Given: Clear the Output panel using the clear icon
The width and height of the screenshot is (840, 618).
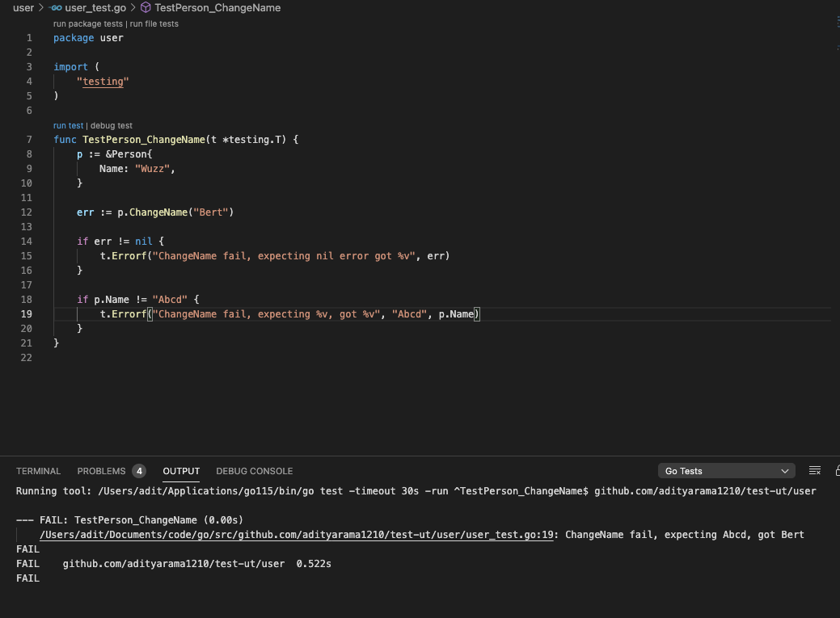Looking at the screenshot, I should point(817,471).
